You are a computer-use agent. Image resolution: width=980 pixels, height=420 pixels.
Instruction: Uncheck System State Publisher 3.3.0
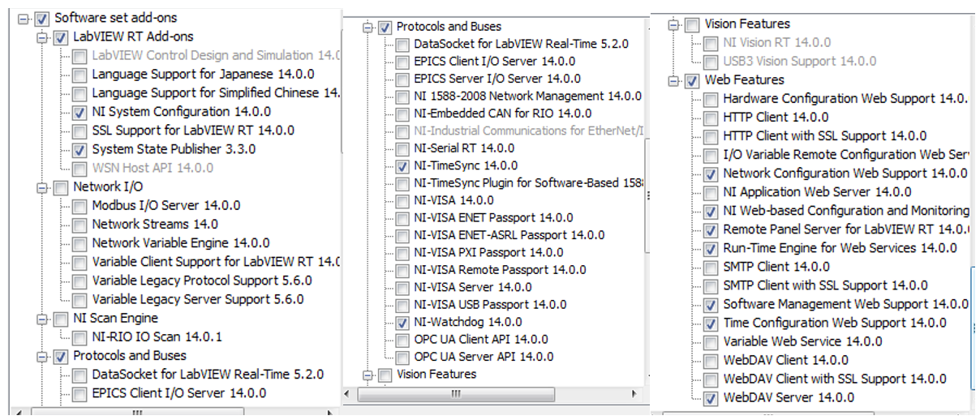[x=79, y=150]
